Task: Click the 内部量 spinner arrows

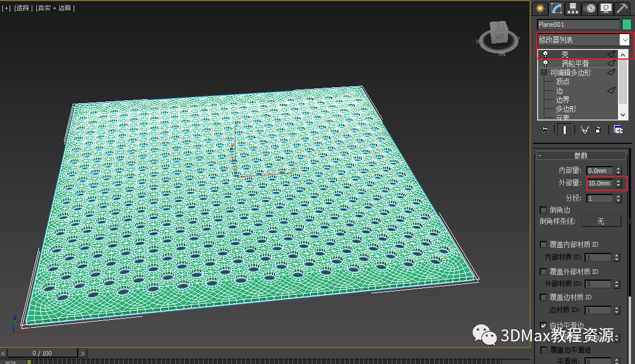Action: pyautogui.click(x=618, y=171)
